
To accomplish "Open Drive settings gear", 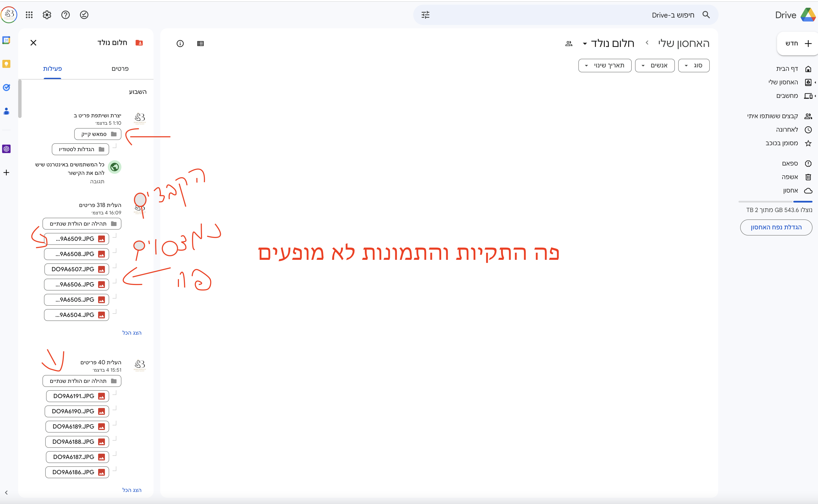I will (47, 15).
